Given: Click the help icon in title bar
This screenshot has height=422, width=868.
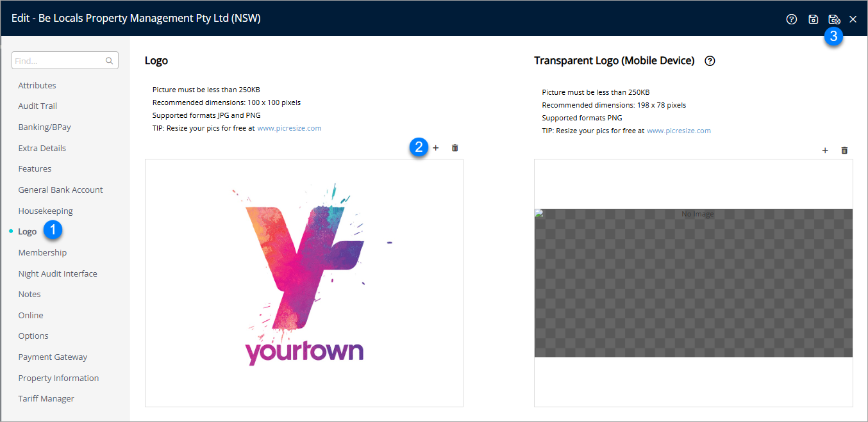Looking at the screenshot, I should pyautogui.click(x=791, y=19).
